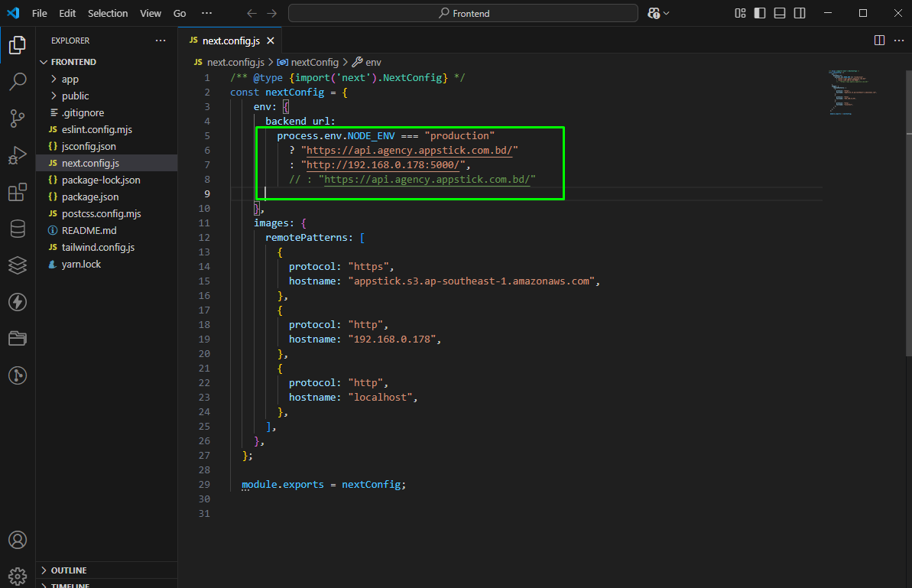Click next.config.js in the breadcrumb

[x=229, y=62]
